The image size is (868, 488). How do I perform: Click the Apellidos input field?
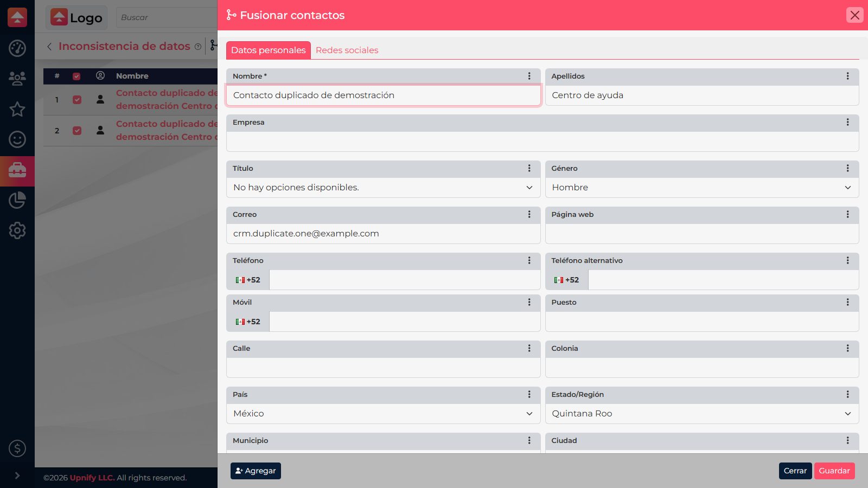click(x=702, y=95)
